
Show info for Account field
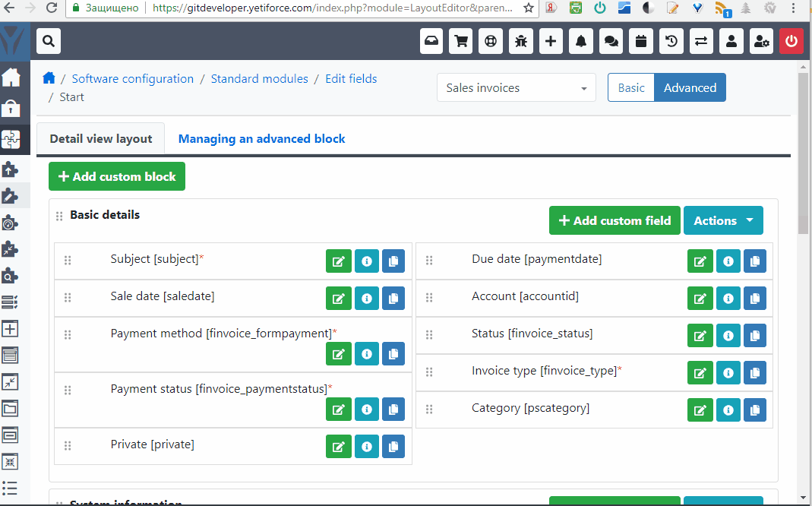(728, 299)
